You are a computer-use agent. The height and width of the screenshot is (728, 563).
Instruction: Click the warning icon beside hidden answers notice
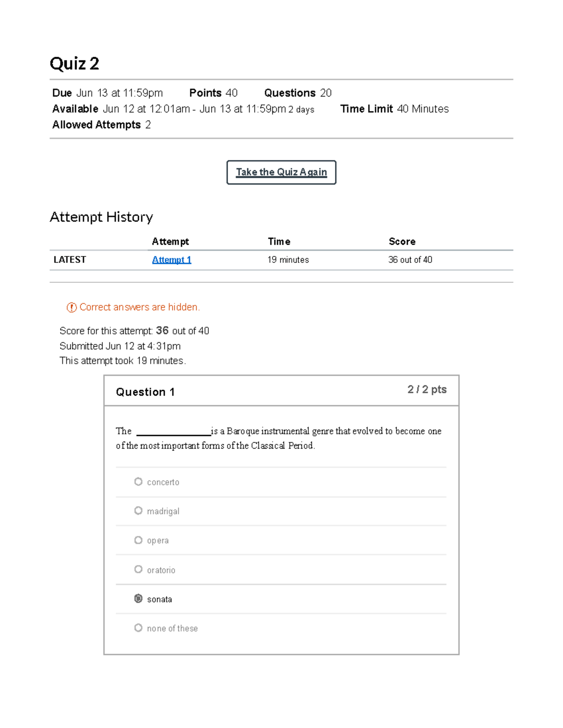pos(71,308)
